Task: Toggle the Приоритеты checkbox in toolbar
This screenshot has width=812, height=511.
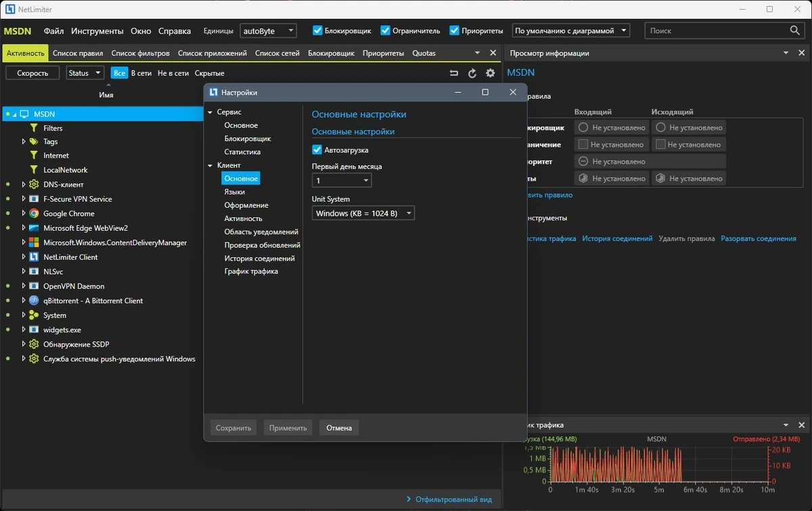Action: (455, 30)
